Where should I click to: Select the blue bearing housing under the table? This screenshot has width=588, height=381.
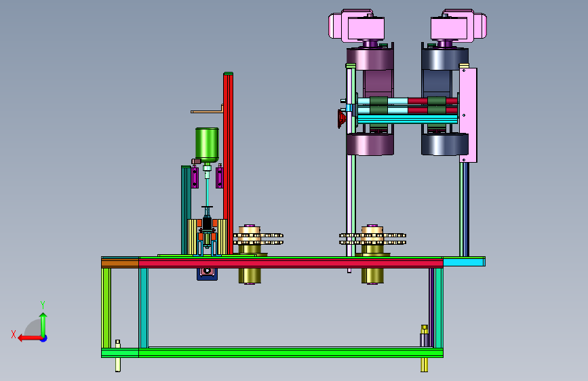[x=207, y=273]
